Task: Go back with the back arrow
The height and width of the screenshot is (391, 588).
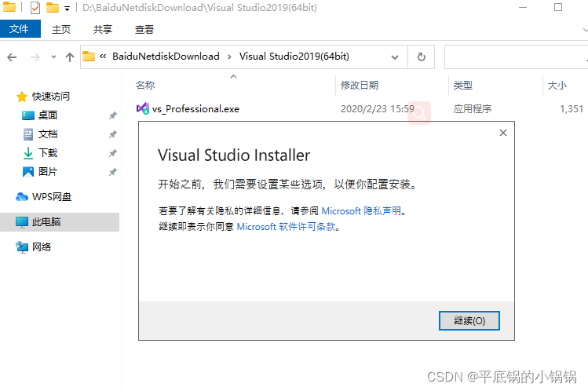Action: point(12,57)
